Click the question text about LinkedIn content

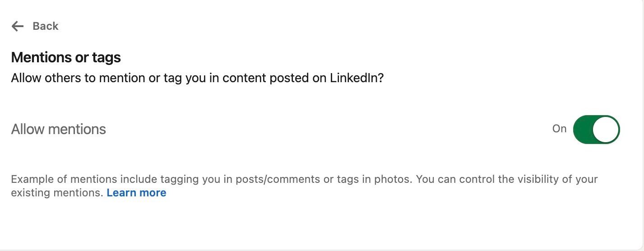click(x=197, y=78)
